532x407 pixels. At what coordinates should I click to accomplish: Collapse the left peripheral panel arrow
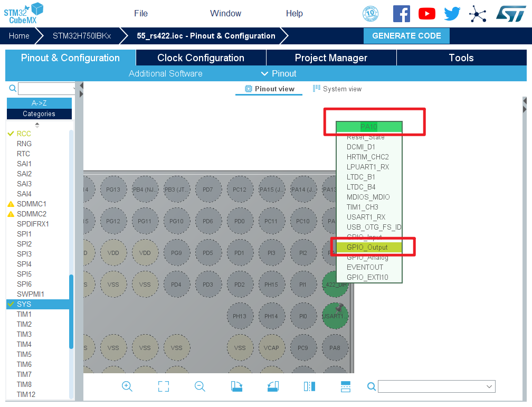81,85
